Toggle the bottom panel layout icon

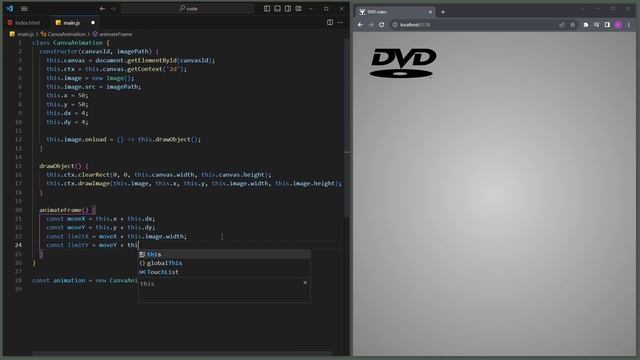(278, 9)
